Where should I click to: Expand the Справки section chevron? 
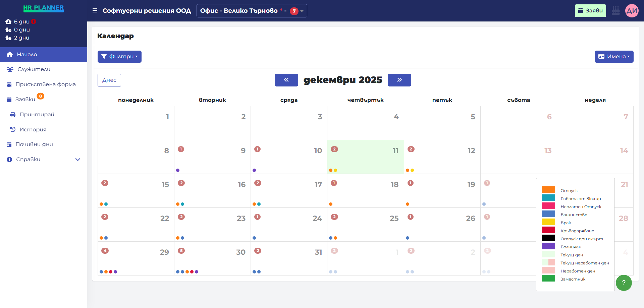pos(78,159)
